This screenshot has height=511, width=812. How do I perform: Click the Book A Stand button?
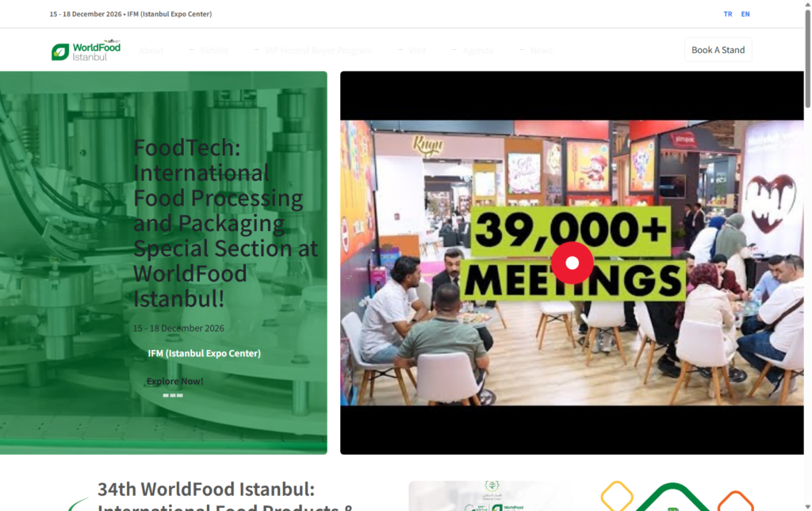click(x=718, y=50)
